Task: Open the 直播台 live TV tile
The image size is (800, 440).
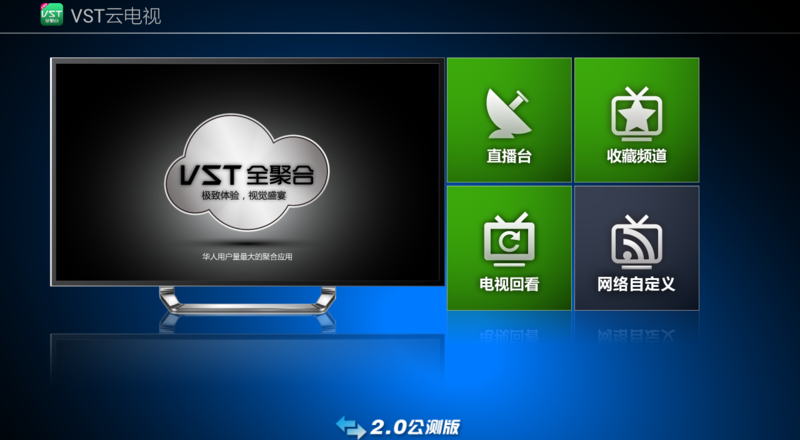Action: (x=509, y=120)
